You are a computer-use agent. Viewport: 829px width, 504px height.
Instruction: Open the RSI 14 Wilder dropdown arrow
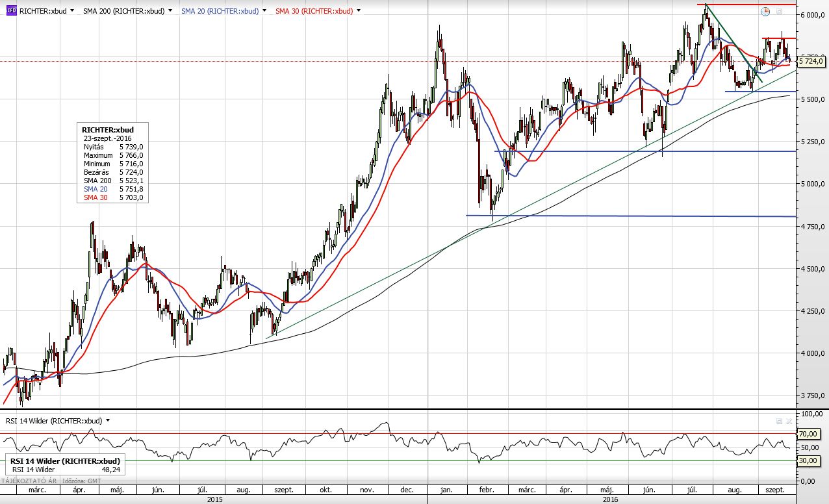108,420
